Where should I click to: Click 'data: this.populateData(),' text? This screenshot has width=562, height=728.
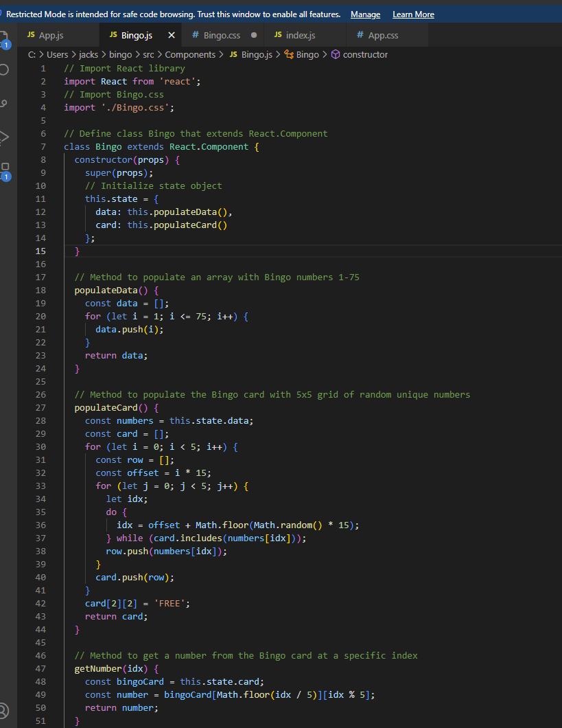[x=164, y=212]
